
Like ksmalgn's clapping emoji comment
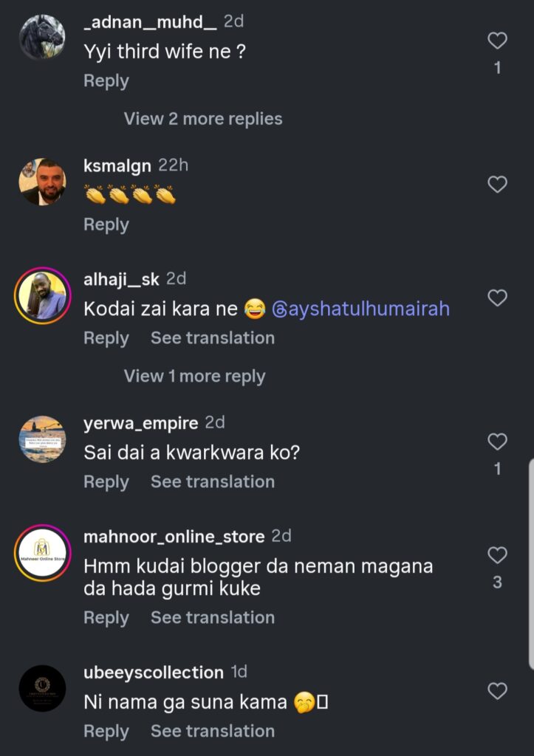point(498,184)
